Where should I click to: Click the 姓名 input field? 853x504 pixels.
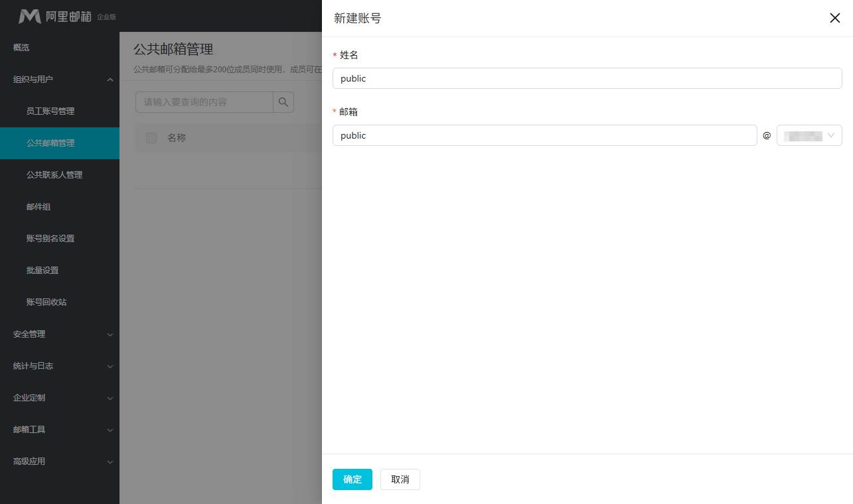pos(587,78)
